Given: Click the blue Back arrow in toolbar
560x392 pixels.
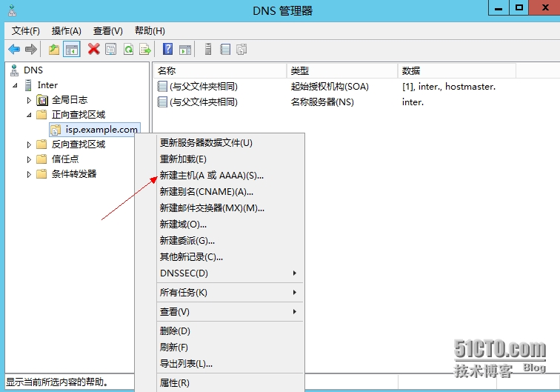Looking at the screenshot, I should click(x=14, y=50).
